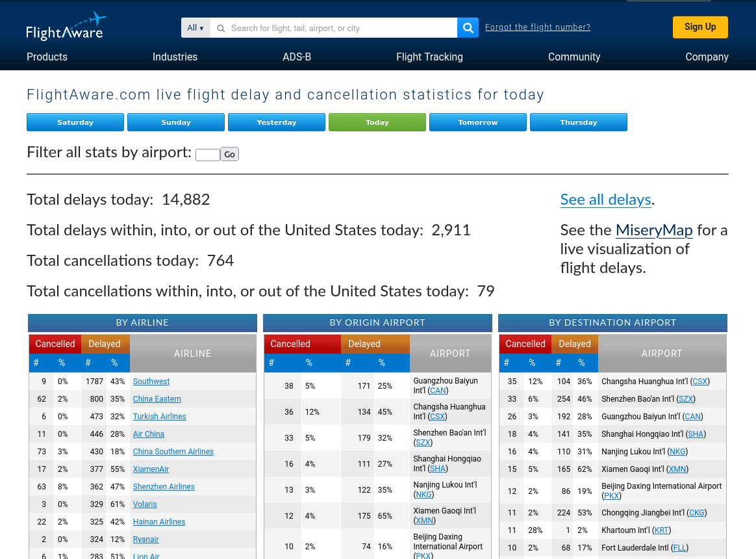
Task: Click total cancellations value 764
Action: (x=220, y=261)
